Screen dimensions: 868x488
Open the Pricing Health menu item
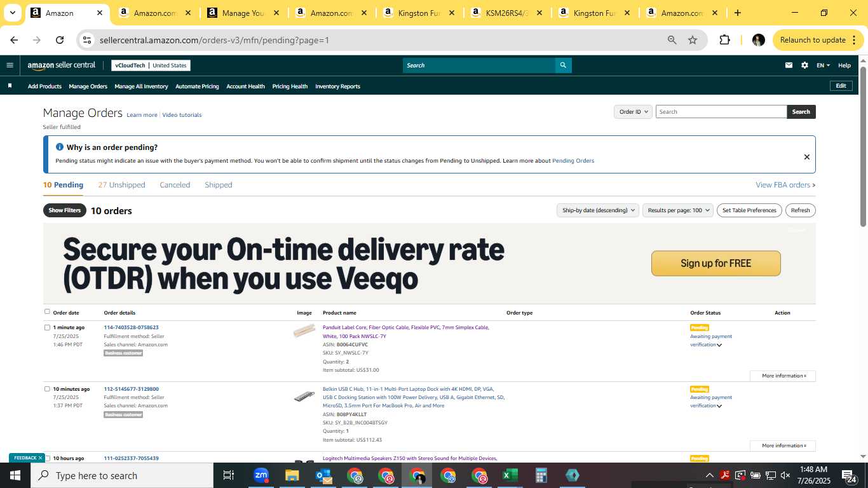[x=290, y=86]
